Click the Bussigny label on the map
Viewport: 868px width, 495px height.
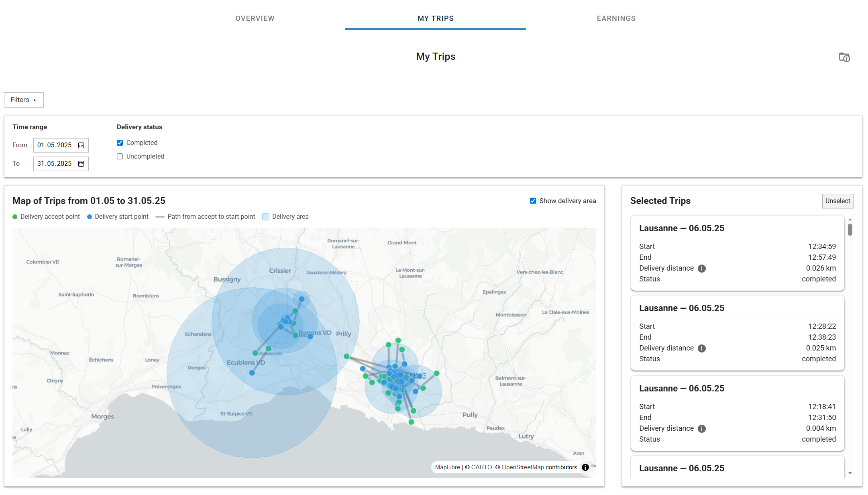click(x=227, y=279)
